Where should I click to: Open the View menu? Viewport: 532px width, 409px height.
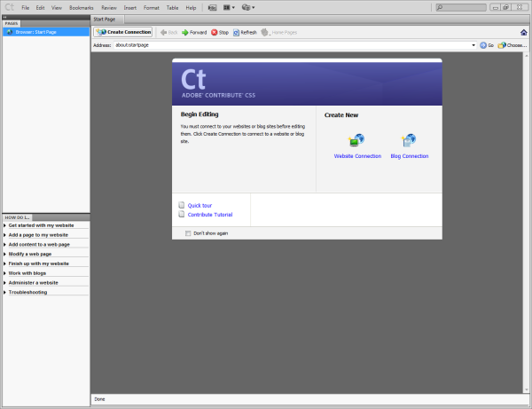click(57, 7)
